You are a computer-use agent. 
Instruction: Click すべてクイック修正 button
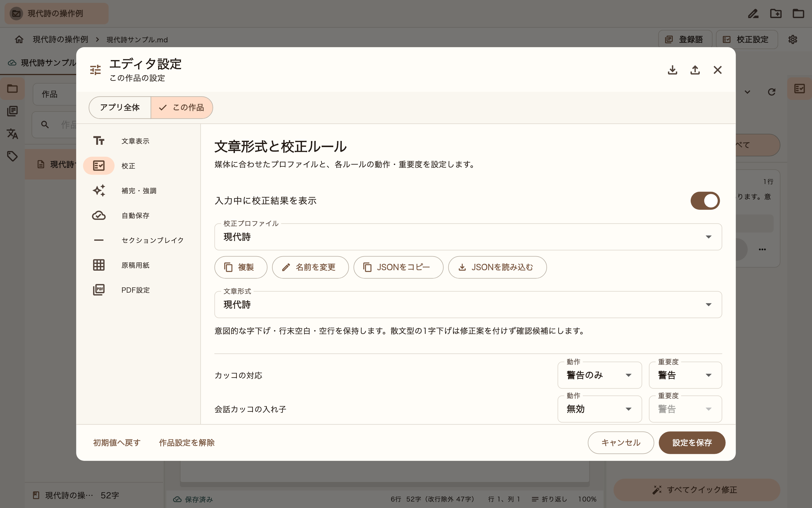click(x=697, y=490)
